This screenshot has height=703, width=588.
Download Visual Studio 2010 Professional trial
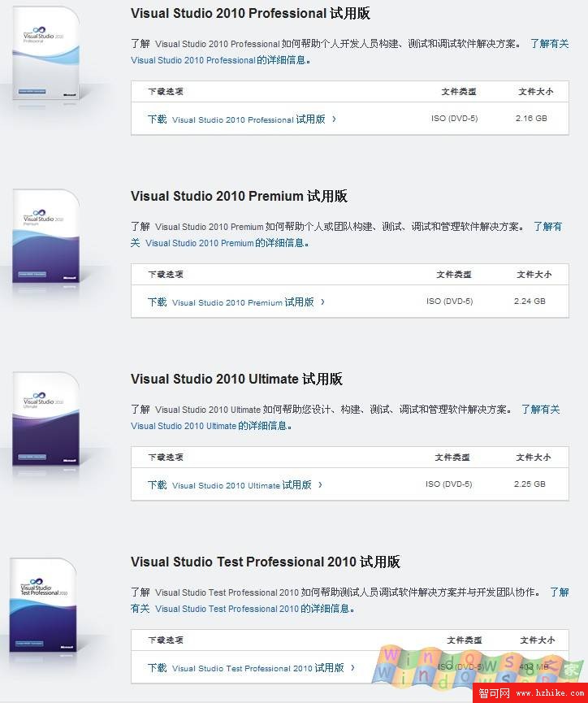click(x=236, y=119)
